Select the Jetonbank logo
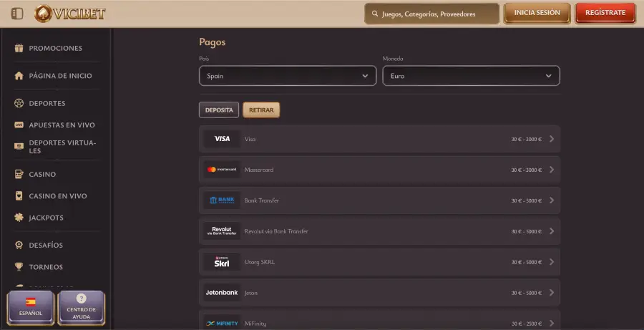Image resolution: width=644 pixels, height=330 pixels. (x=222, y=293)
